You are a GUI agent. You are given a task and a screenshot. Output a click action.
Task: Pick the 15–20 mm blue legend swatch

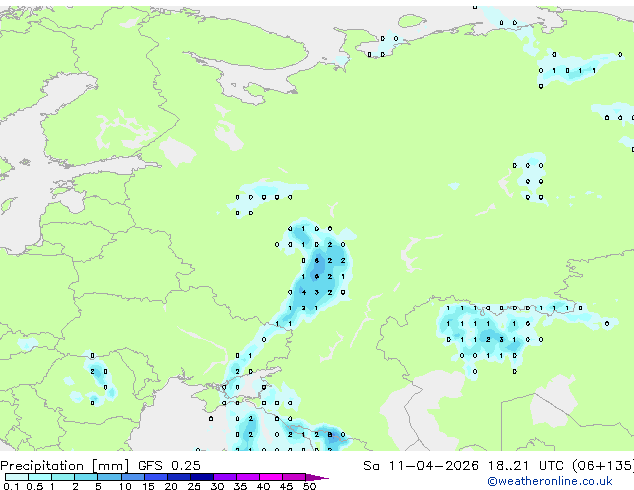coord(156,477)
